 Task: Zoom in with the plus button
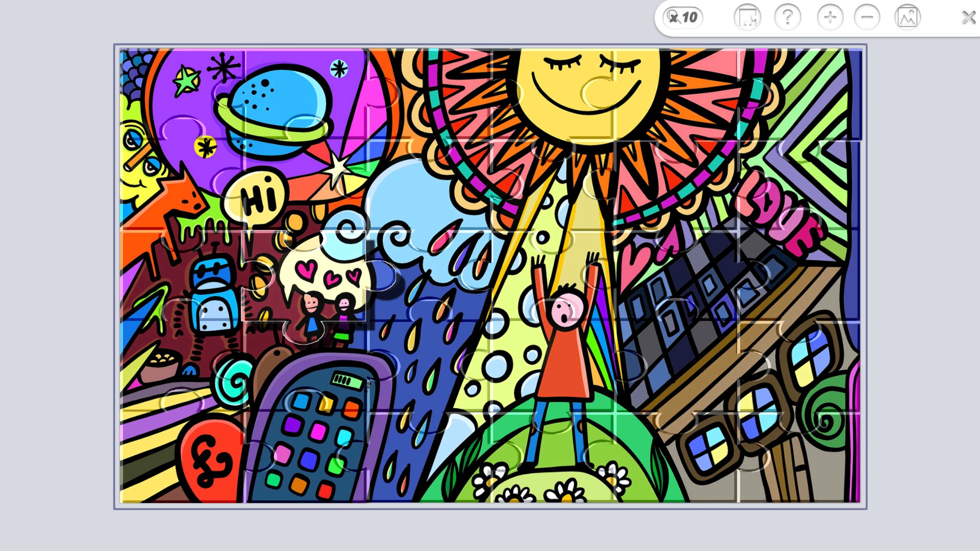(830, 18)
